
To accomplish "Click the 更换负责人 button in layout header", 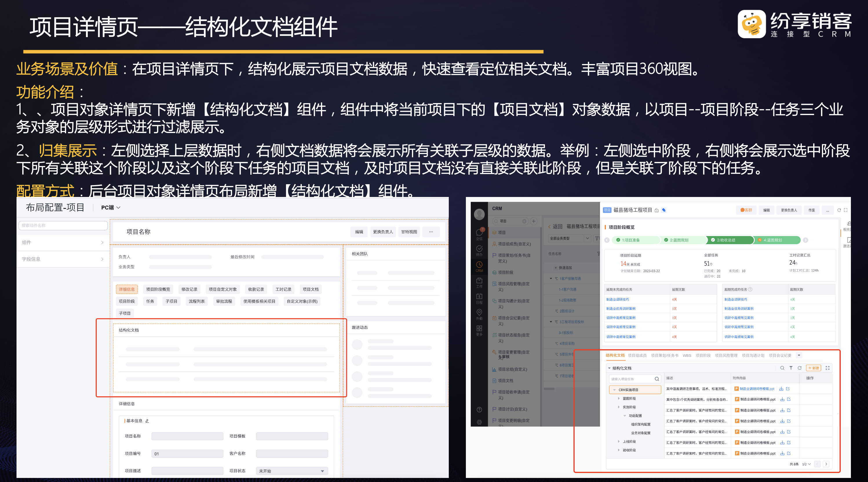I will [x=383, y=232].
